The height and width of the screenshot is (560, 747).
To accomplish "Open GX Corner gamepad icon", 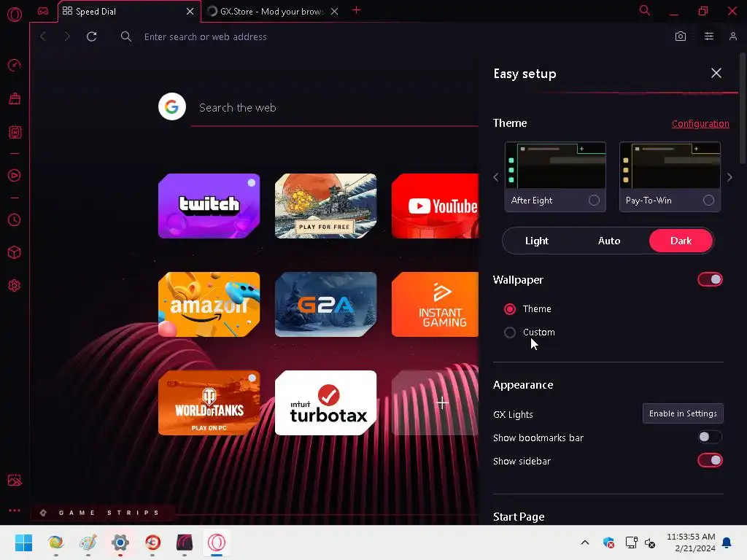I will click(43, 11).
